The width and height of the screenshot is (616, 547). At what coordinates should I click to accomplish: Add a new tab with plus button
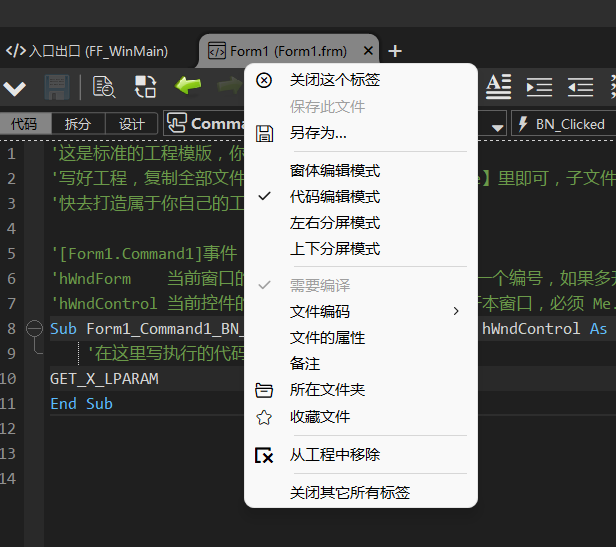pyautogui.click(x=395, y=51)
